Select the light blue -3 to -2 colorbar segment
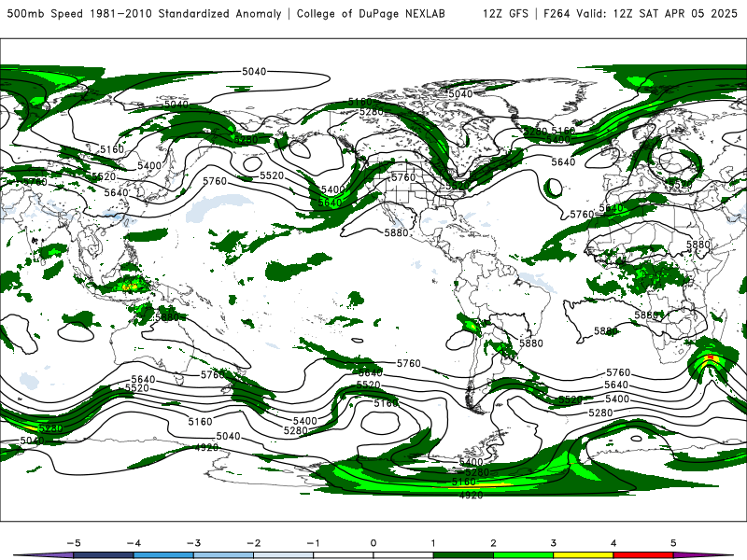Screen dimensions: 747x560 223,555
